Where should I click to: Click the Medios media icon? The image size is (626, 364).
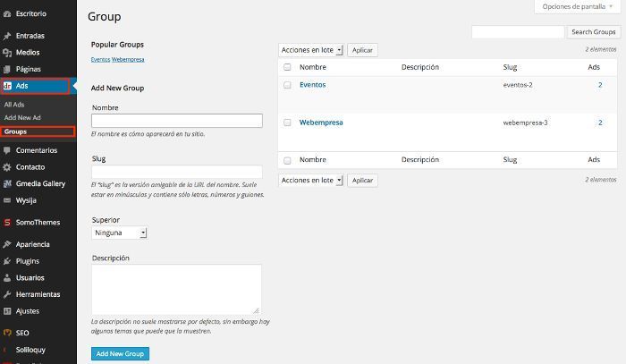pos(7,53)
